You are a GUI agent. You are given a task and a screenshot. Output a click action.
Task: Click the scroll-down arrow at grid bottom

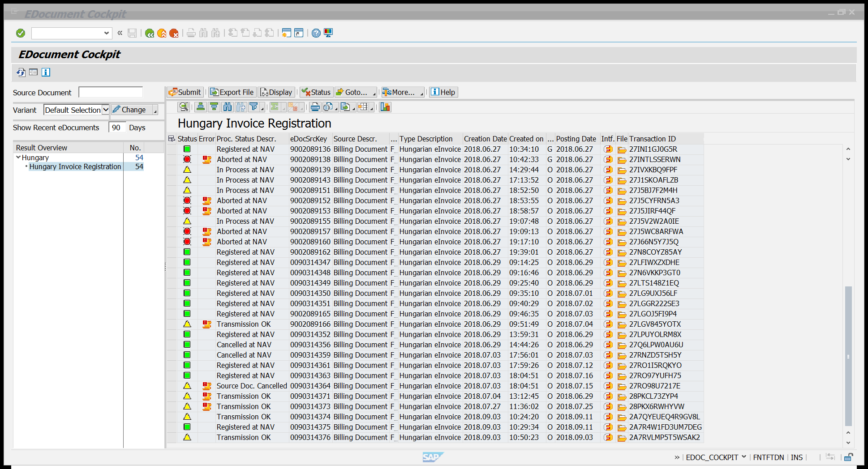pos(848,443)
